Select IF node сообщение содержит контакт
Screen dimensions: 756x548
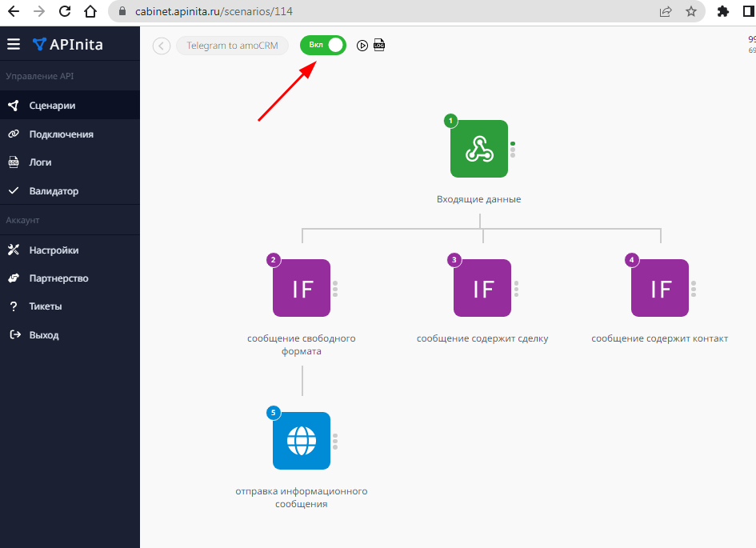point(660,288)
